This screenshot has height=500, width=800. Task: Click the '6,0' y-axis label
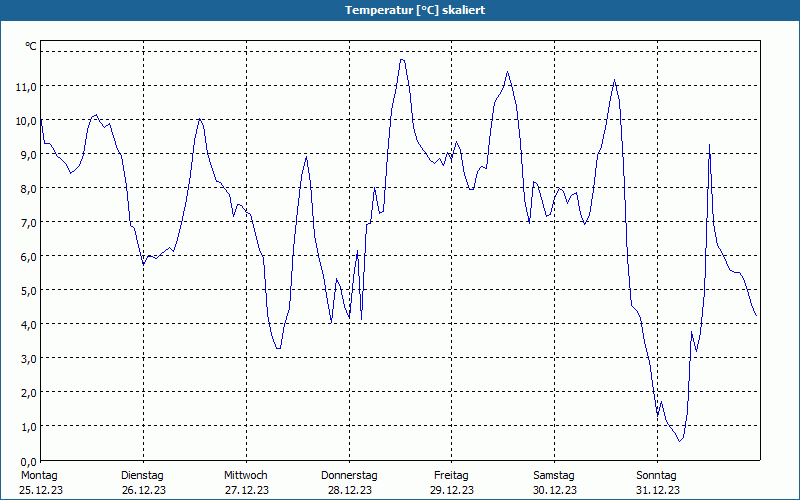tap(29, 257)
